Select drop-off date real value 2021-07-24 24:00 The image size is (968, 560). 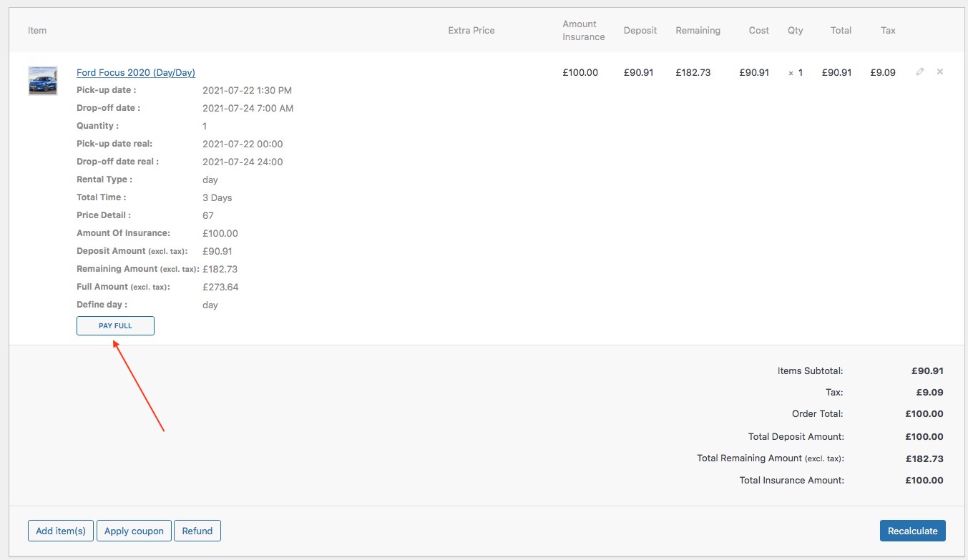pos(243,162)
